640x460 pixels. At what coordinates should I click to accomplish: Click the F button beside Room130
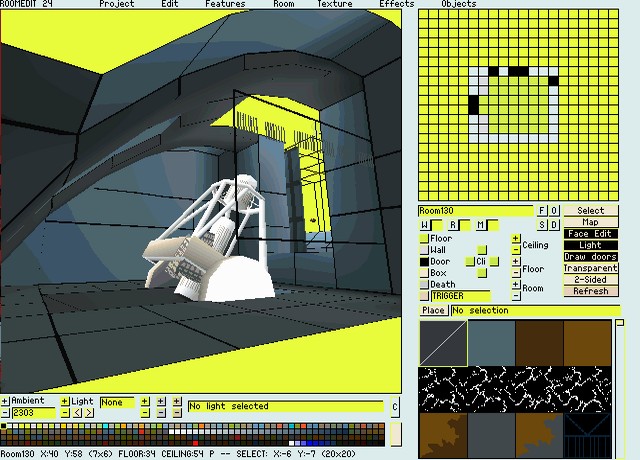(x=543, y=211)
